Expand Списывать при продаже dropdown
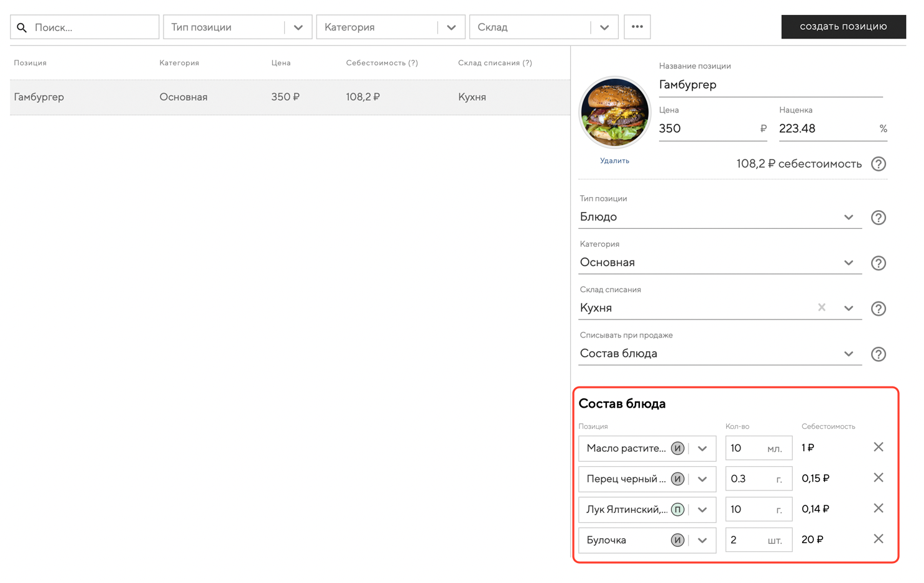Image resolution: width=924 pixels, height=583 pixels. (x=848, y=354)
